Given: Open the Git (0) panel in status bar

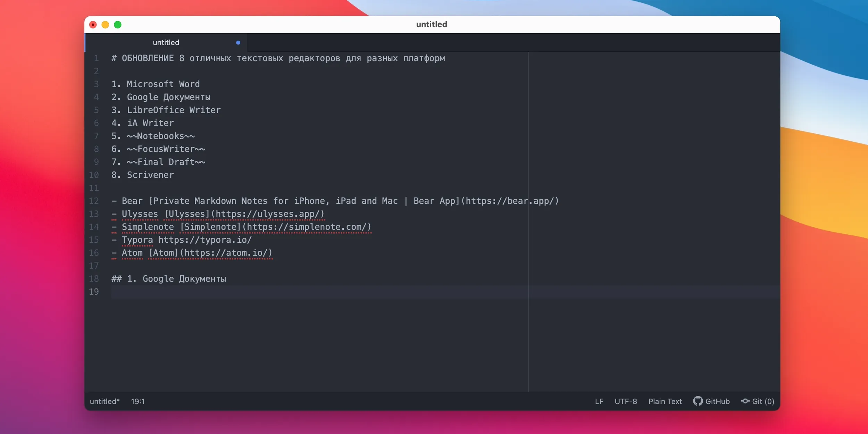Looking at the screenshot, I should coord(758,401).
